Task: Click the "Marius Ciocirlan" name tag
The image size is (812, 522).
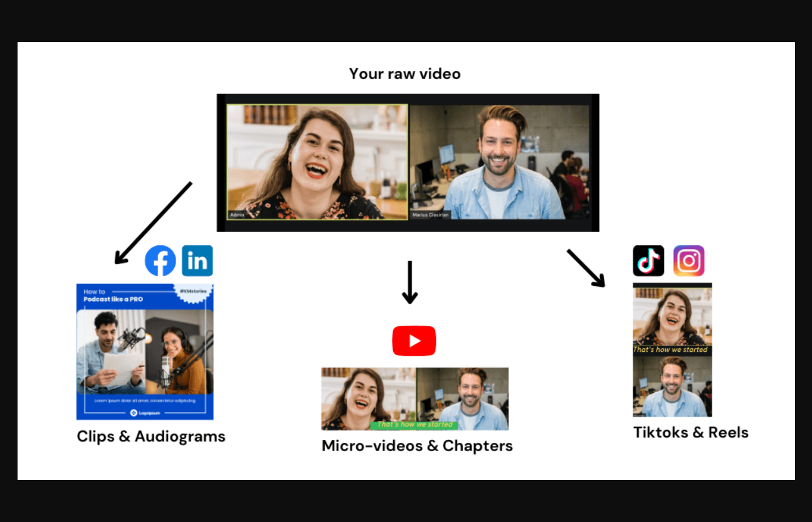Action: click(x=431, y=215)
